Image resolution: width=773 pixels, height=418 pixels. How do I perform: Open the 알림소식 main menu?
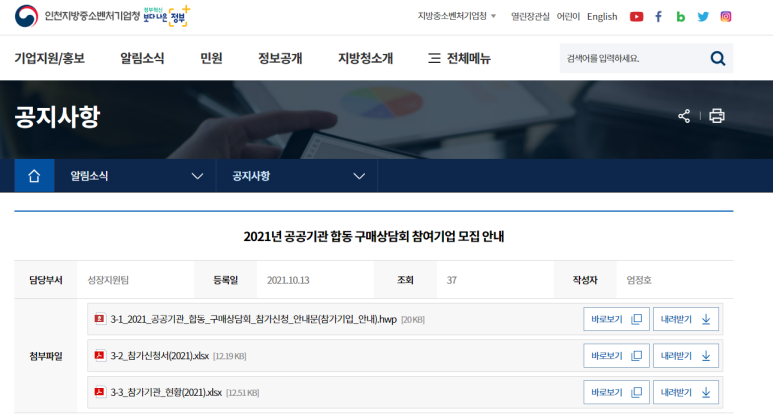[x=142, y=59]
